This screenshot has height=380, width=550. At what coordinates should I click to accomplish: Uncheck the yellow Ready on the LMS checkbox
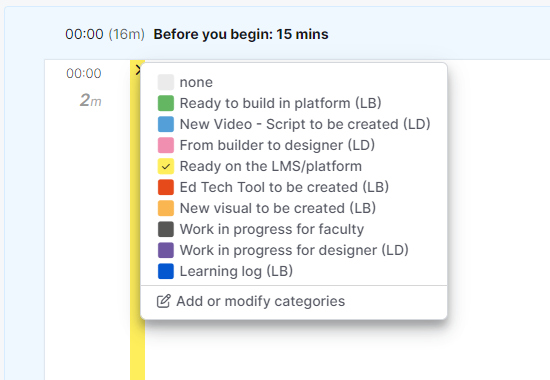(166, 166)
